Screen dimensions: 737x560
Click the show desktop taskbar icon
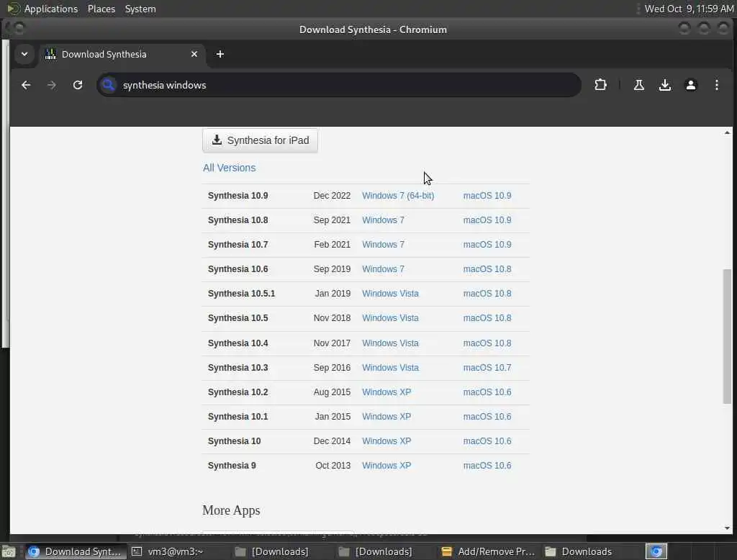click(9, 551)
